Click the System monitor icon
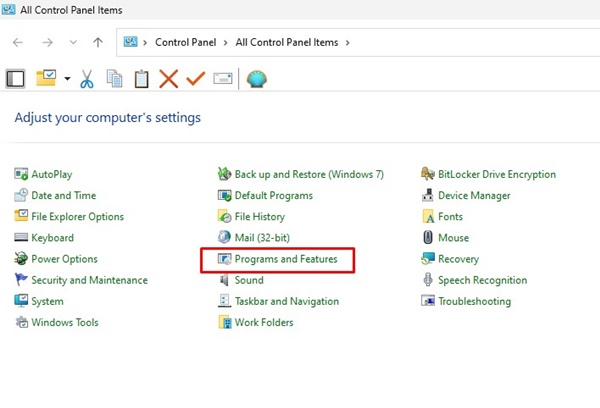Image resolution: width=600 pixels, height=408 pixels. click(x=21, y=301)
